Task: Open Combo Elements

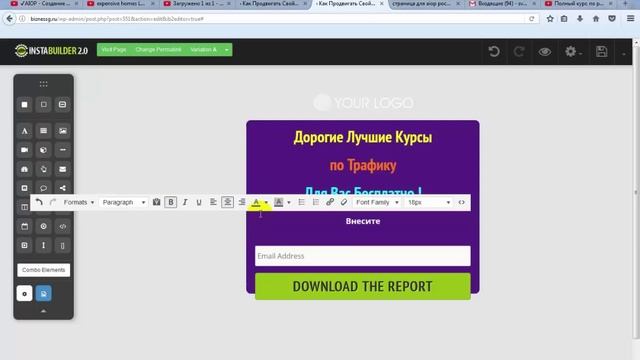Action: (43, 270)
